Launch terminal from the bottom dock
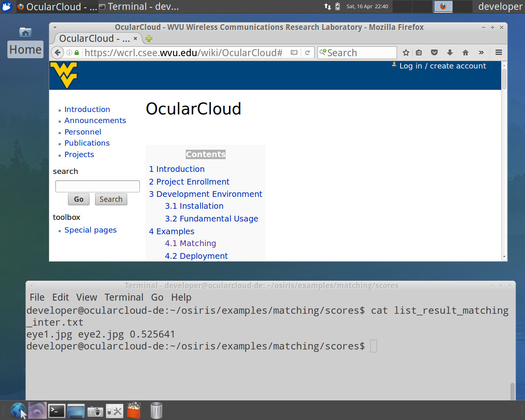The image size is (525, 420). tap(57, 411)
